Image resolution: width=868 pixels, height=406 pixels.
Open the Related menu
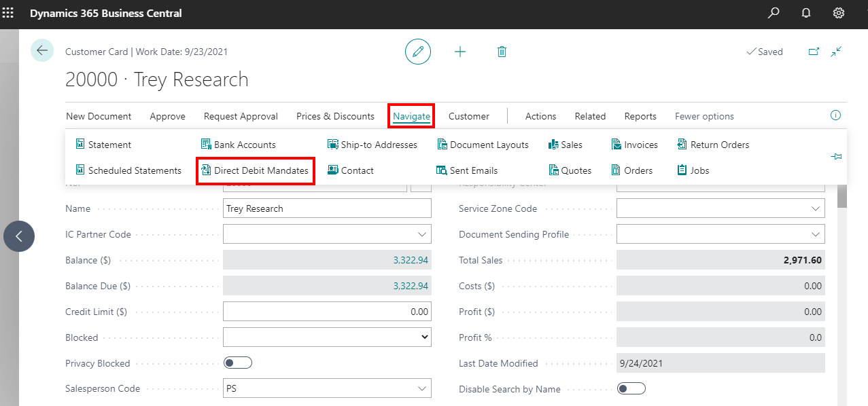point(590,116)
